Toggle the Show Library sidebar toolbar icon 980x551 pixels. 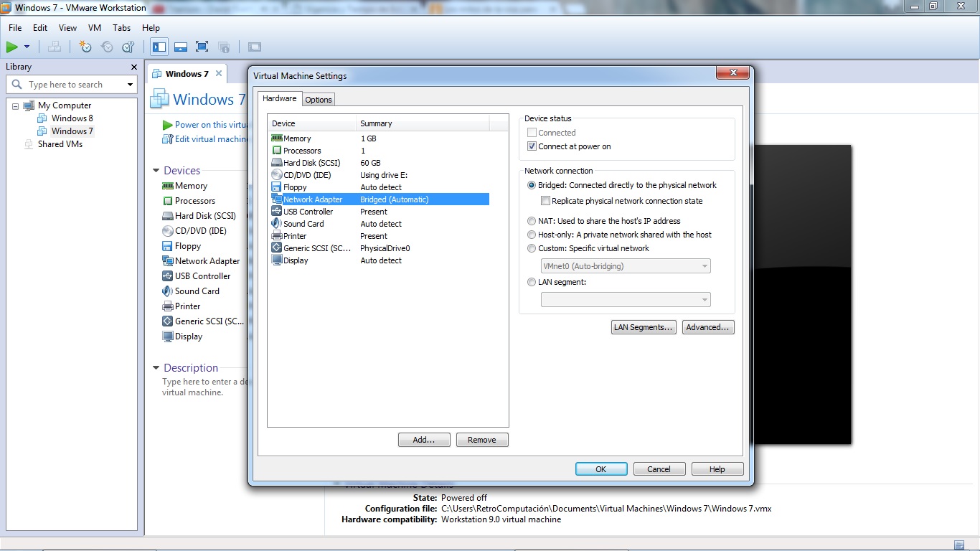[159, 47]
